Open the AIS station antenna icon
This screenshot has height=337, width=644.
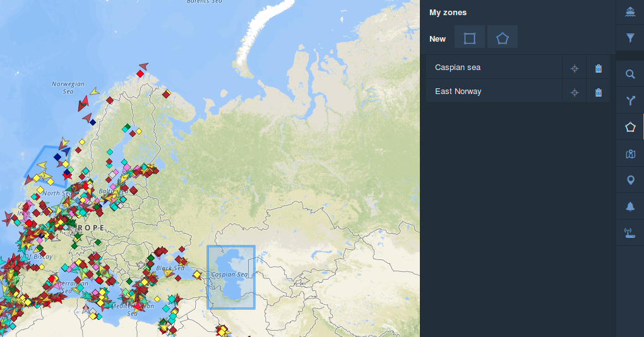pyautogui.click(x=630, y=233)
